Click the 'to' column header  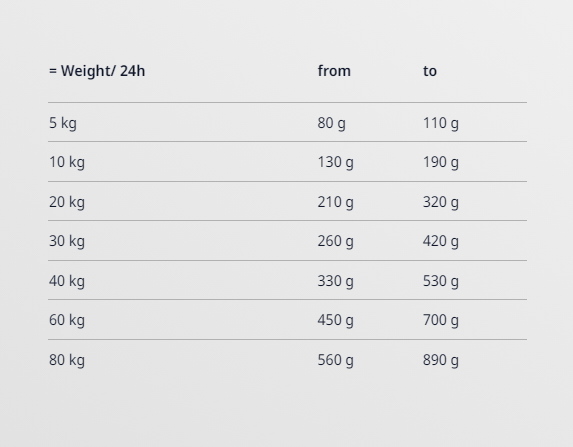(x=430, y=71)
